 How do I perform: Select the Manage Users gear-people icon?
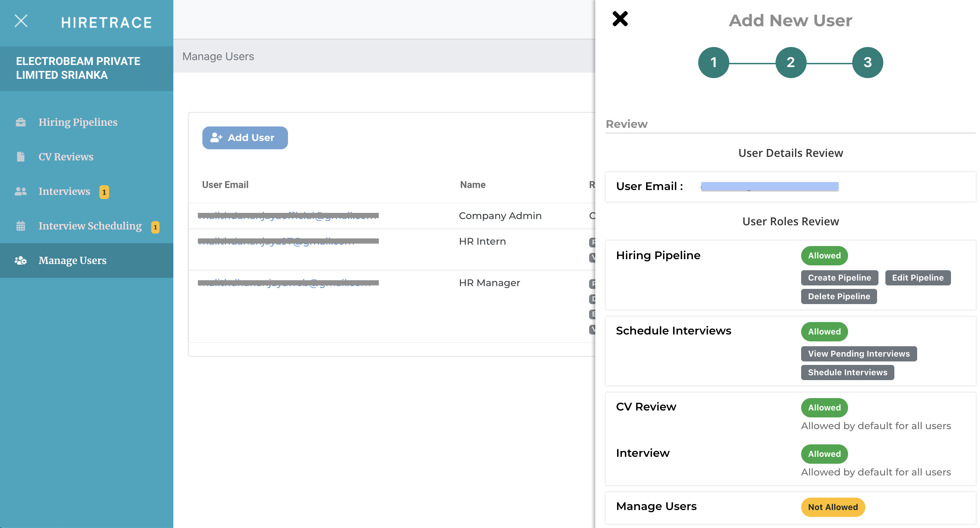click(20, 261)
